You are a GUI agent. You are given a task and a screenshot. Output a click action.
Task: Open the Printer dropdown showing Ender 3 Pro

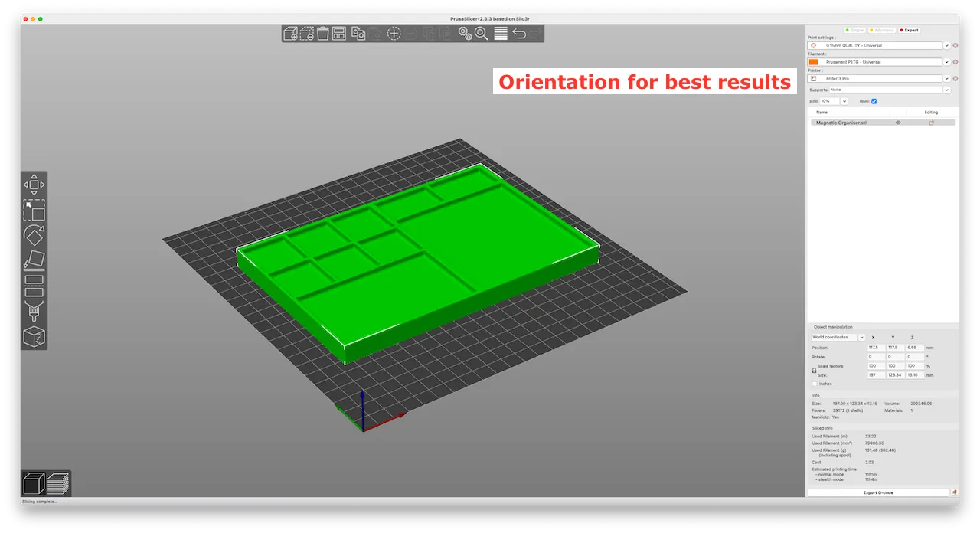[x=946, y=78]
